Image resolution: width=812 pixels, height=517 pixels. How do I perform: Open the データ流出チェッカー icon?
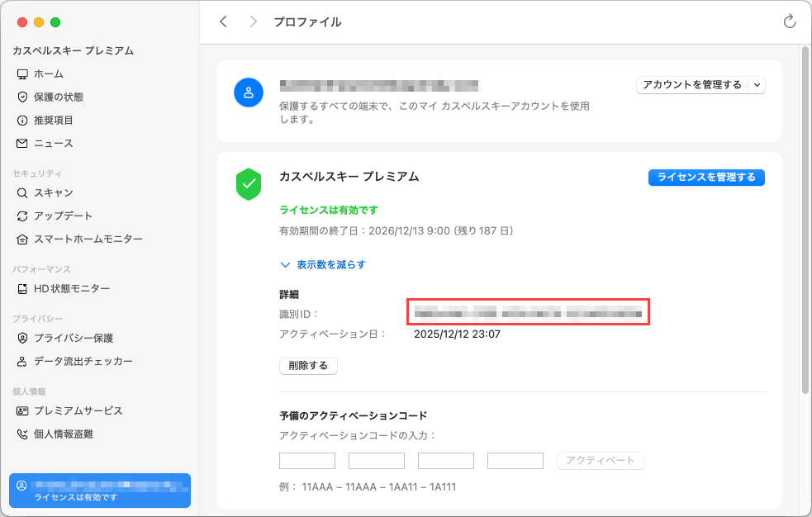(22, 361)
